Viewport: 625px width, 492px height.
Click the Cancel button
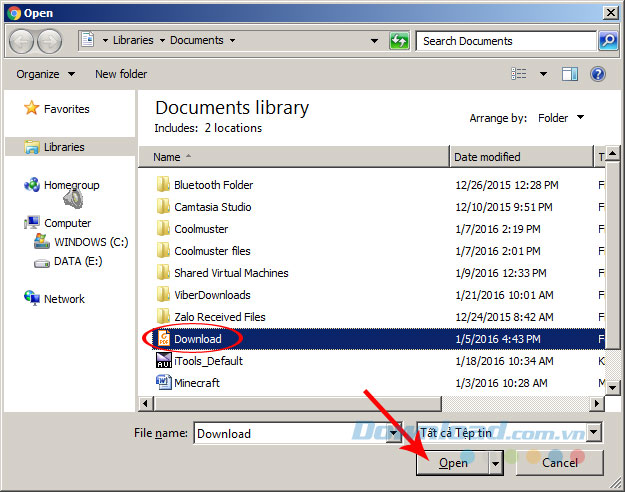coord(559,463)
